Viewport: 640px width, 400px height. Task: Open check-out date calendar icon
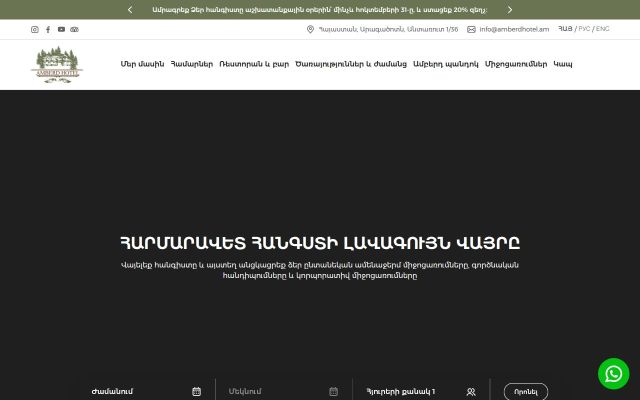click(x=333, y=391)
